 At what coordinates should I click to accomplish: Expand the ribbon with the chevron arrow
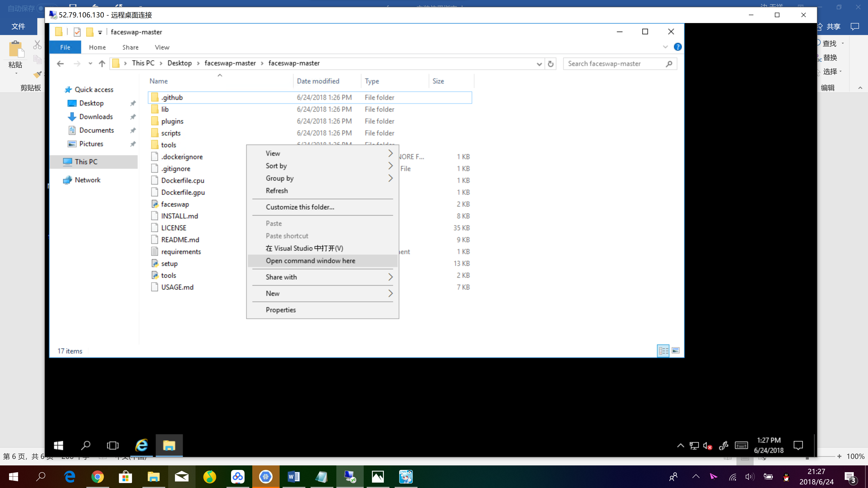click(x=665, y=47)
